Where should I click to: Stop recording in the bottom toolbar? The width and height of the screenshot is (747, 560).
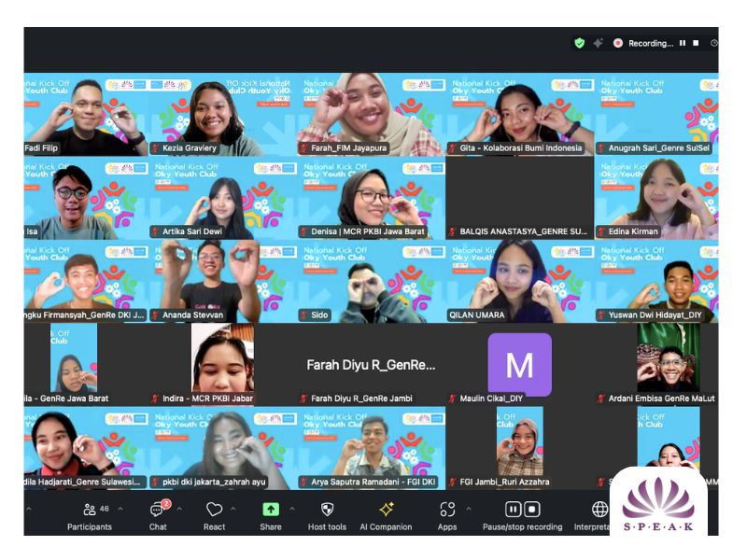pyautogui.click(x=531, y=510)
